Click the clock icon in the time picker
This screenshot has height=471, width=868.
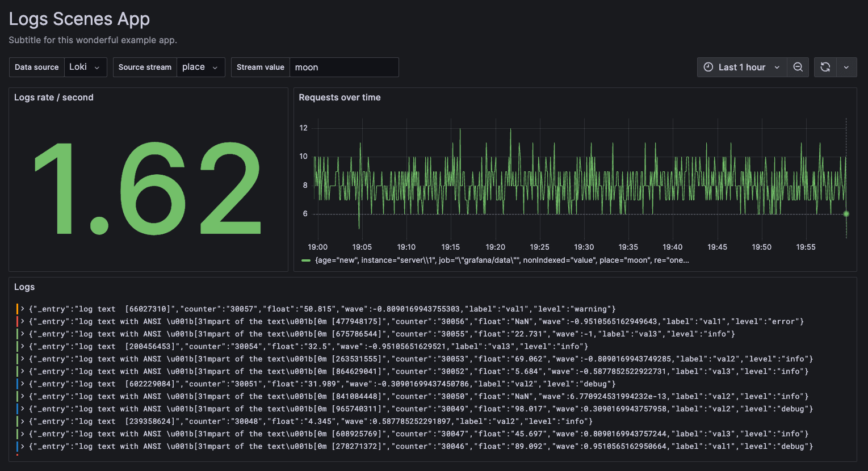coord(708,67)
